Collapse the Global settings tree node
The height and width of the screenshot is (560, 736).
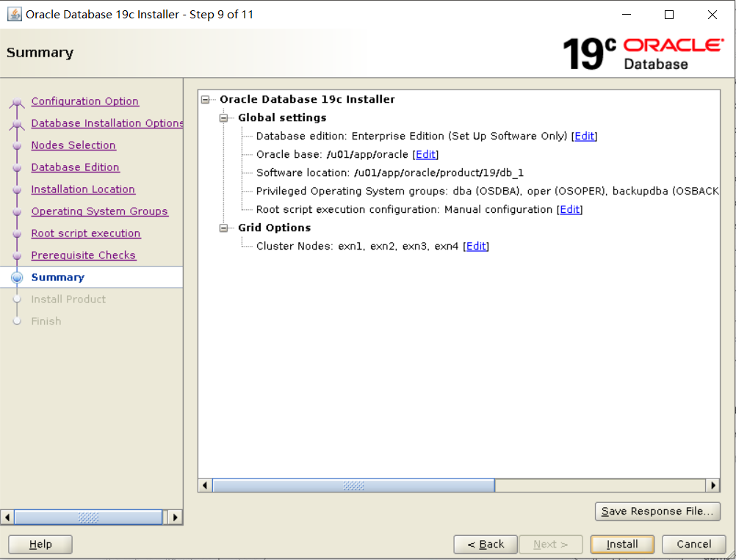coord(224,117)
